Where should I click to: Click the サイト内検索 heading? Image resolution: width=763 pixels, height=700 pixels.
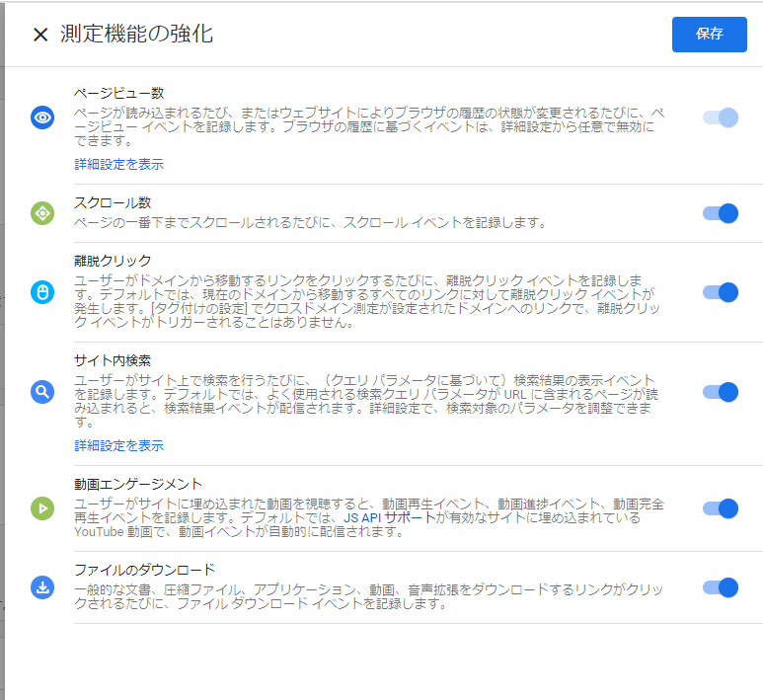coord(113,360)
